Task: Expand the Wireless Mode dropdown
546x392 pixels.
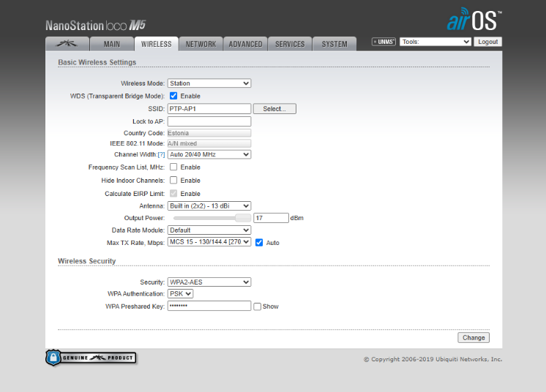Action: [209, 83]
